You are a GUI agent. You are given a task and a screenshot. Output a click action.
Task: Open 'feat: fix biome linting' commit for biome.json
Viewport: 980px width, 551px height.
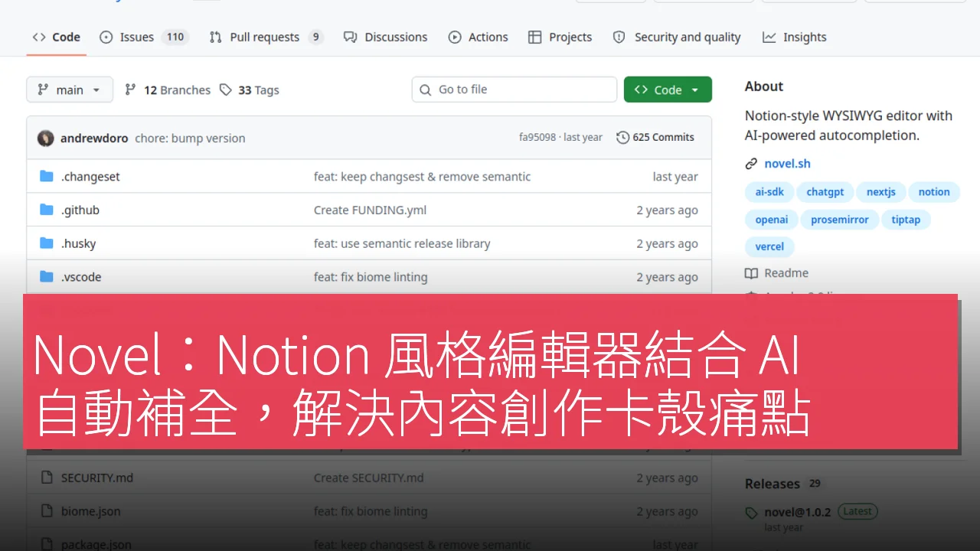(371, 511)
